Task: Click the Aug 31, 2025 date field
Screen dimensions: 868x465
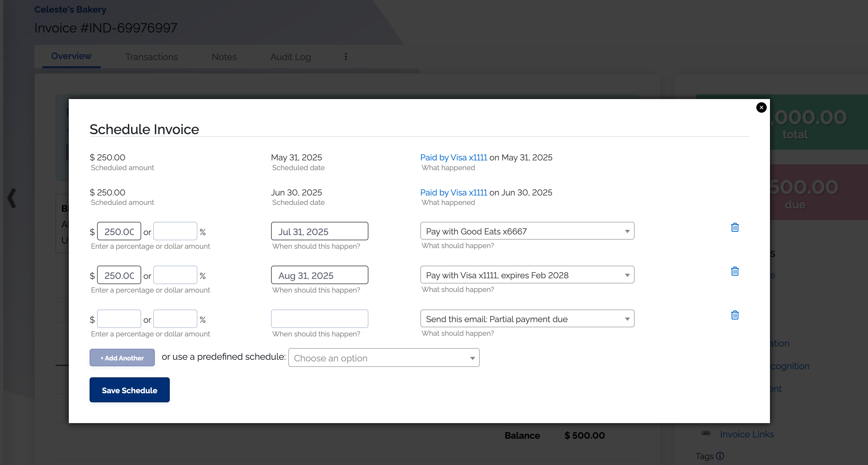Action: pyautogui.click(x=319, y=275)
